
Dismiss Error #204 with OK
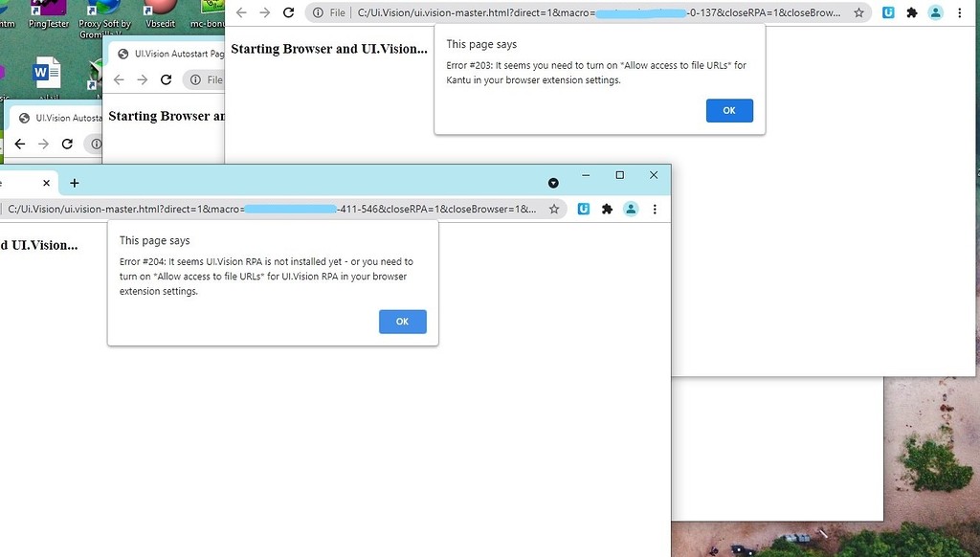(402, 322)
